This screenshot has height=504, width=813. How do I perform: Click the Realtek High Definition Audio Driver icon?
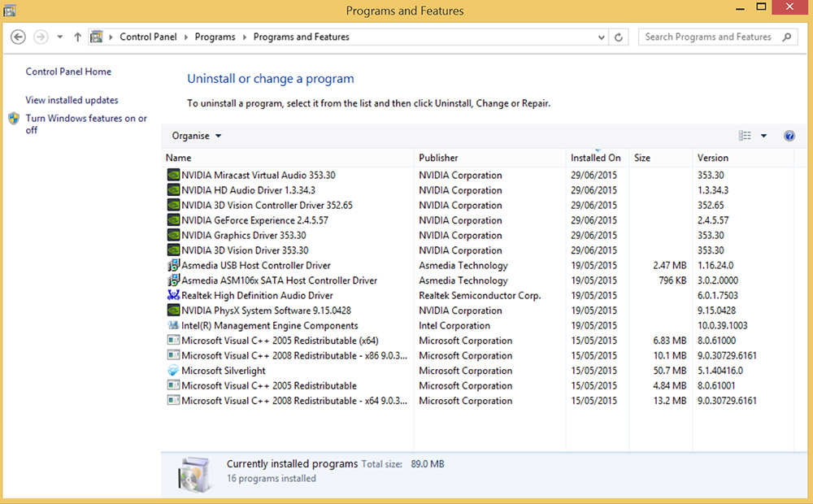click(173, 296)
